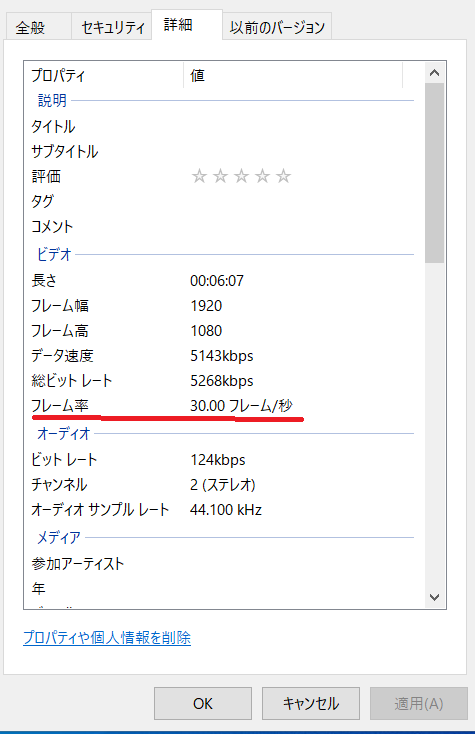
Task: Select the 参加アーティスト property row
Action: click(219, 563)
